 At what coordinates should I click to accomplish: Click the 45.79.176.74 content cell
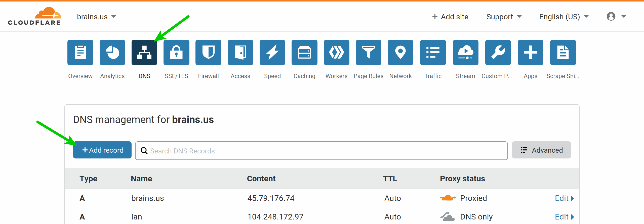(271, 198)
